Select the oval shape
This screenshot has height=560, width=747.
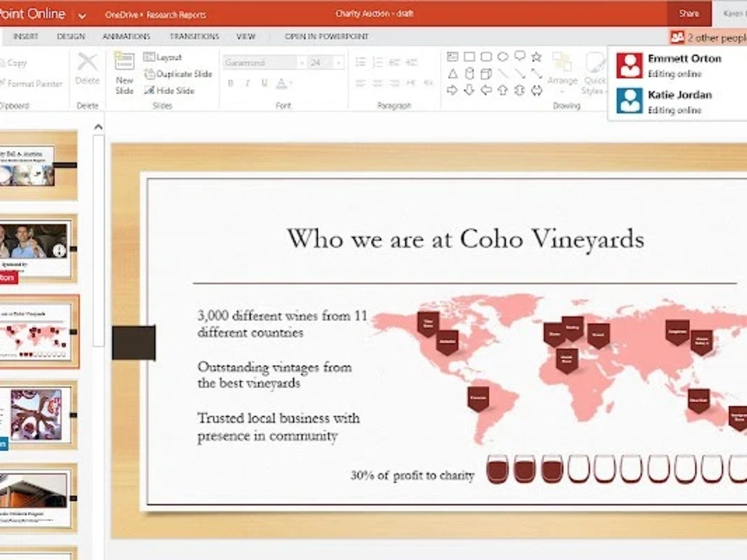click(x=503, y=57)
